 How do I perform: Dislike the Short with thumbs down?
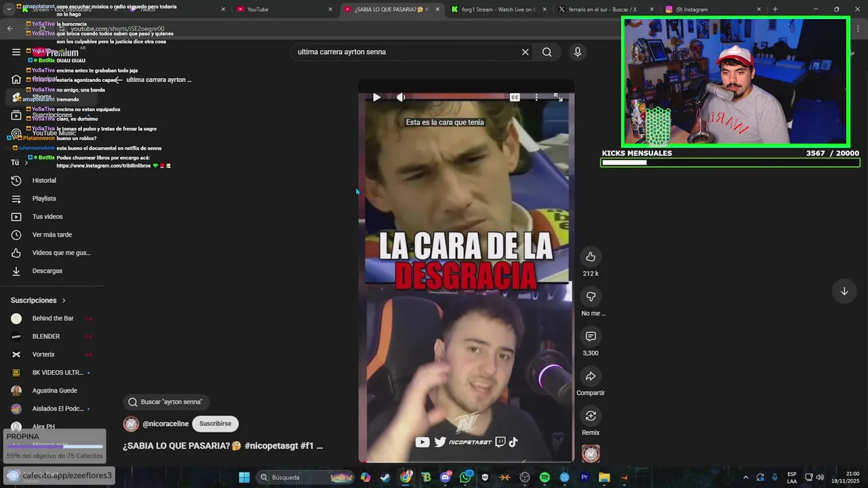[591, 297]
